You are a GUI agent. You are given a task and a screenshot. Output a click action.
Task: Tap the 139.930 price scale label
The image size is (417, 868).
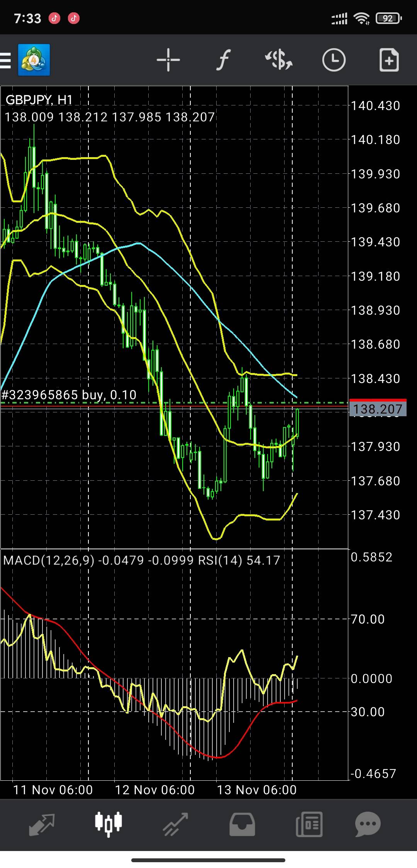(375, 174)
